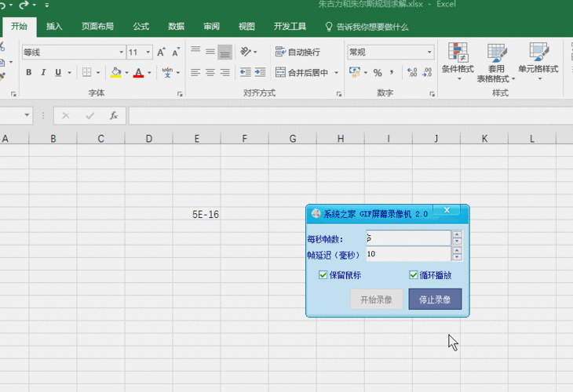Click the 停止录像 button
The image size is (573, 392).
click(435, 299)
